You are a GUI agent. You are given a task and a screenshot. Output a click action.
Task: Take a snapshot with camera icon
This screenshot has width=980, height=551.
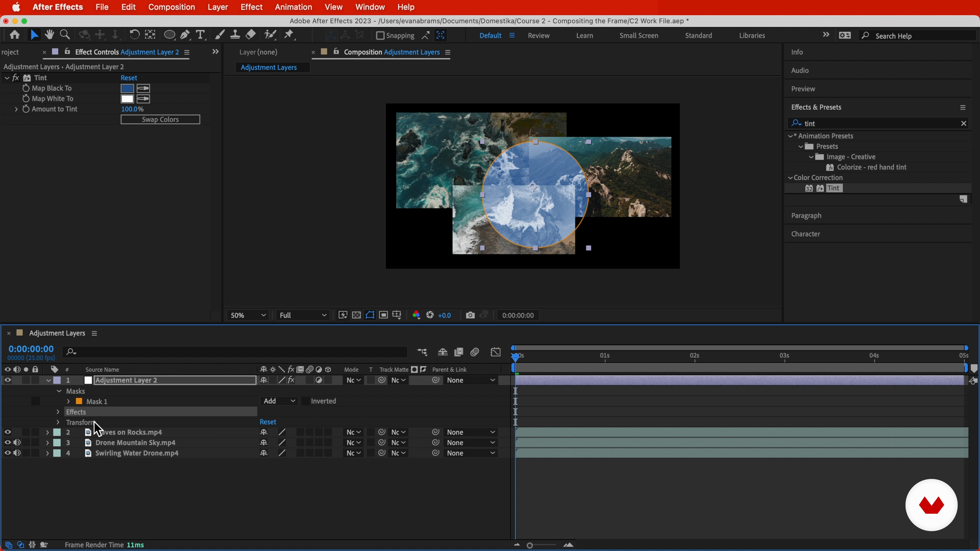pos(470,315)
